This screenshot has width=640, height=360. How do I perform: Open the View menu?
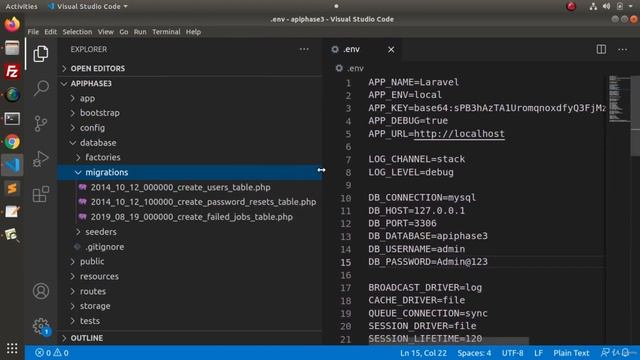[105, 32]
